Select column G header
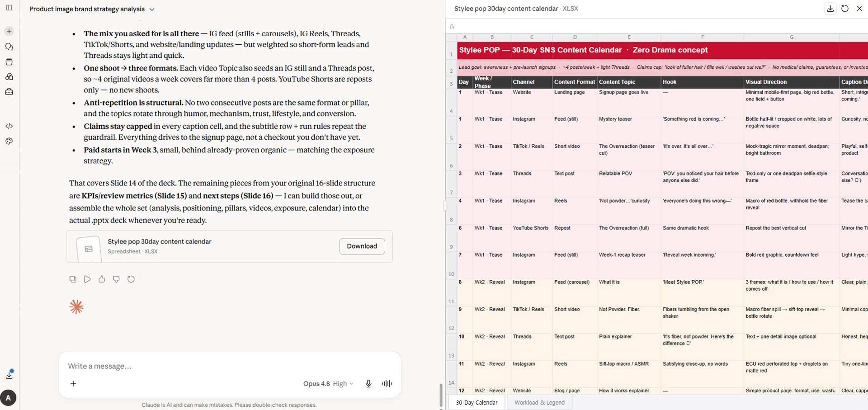The width and height of the screenshot is (868, 410). tap(792, 37)
